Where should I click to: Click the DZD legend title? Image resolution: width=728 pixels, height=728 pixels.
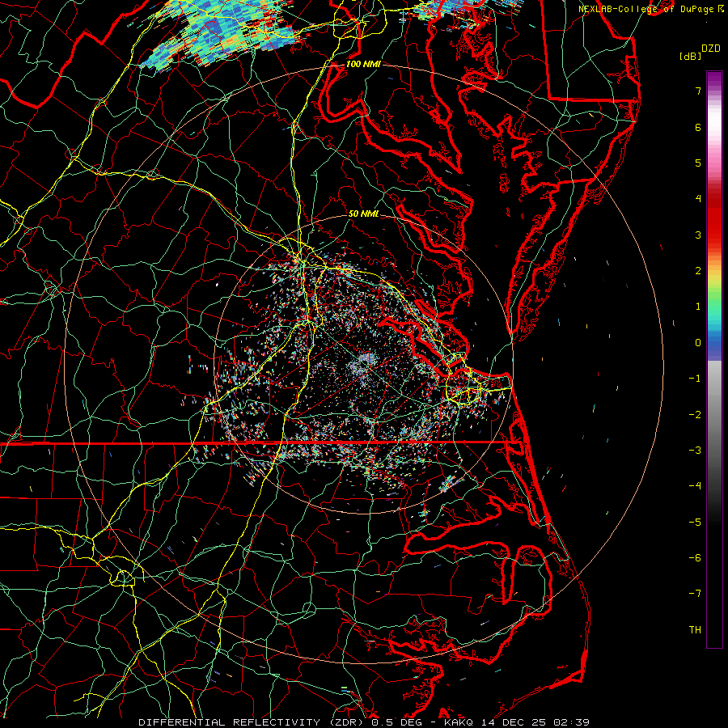[710, 49]
